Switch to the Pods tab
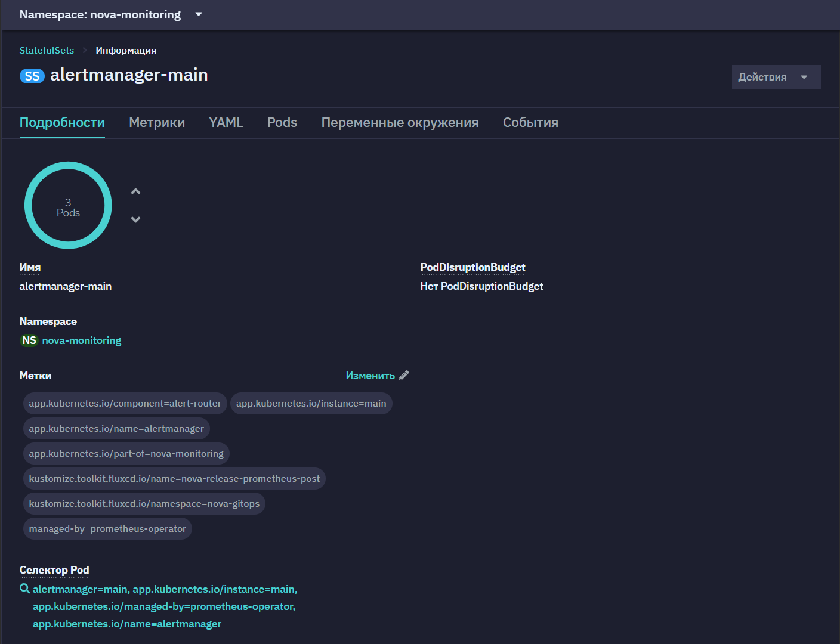Screen dimensions: 840x644 click(282, 123)
